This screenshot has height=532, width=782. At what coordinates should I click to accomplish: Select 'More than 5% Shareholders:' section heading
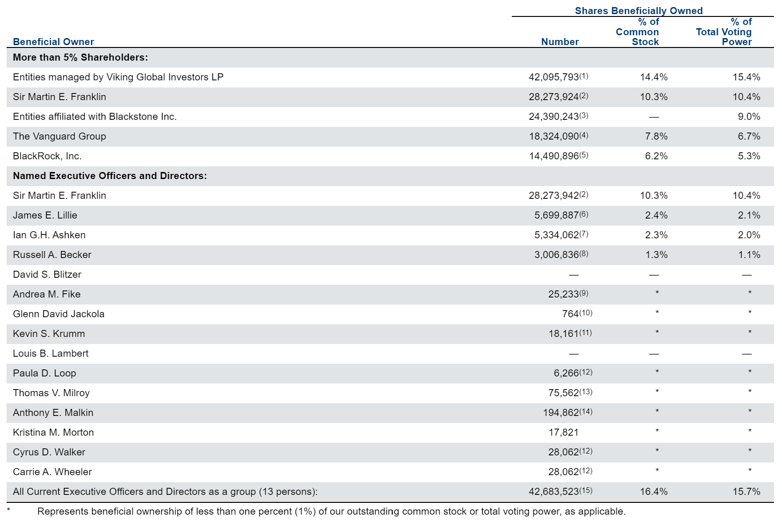pyautogui.click(x=80, y=57)
